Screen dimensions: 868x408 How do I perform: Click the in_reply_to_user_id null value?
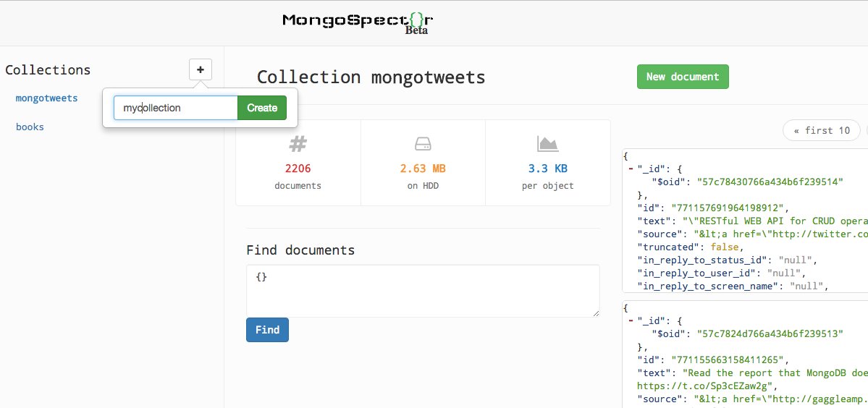point(784,273)
